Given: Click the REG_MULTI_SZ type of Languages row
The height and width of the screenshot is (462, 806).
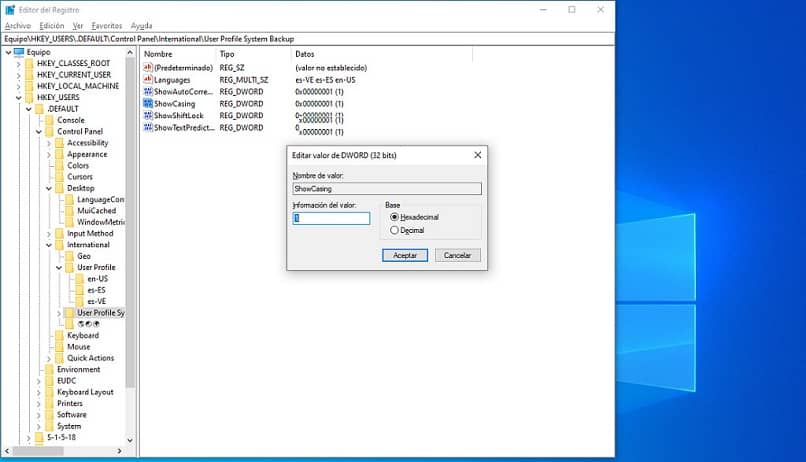Looking at the screenshot, I should tap(244, 80).
